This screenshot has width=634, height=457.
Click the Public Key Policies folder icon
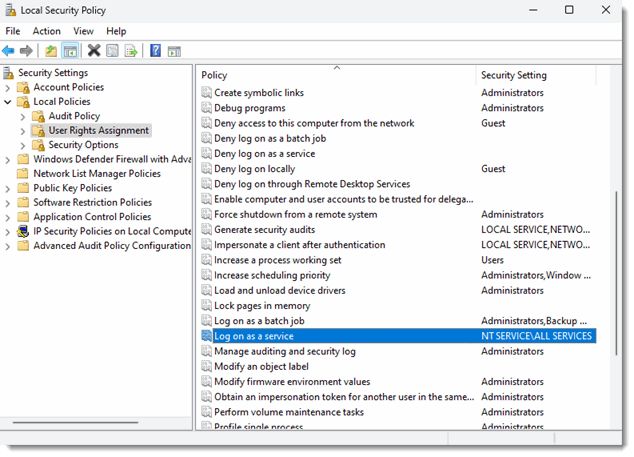[23, 188]
